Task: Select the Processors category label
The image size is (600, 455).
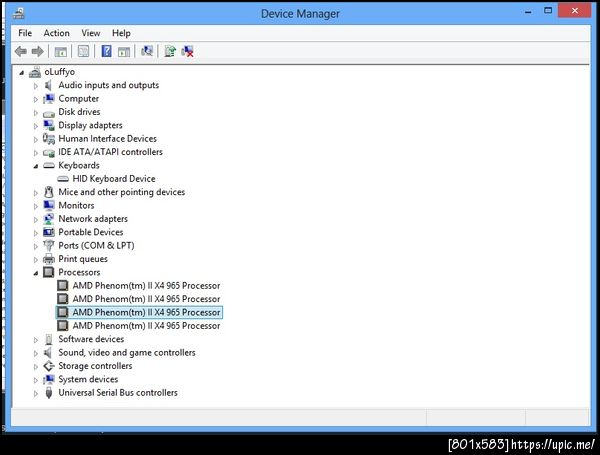Action: coord(79,272)
